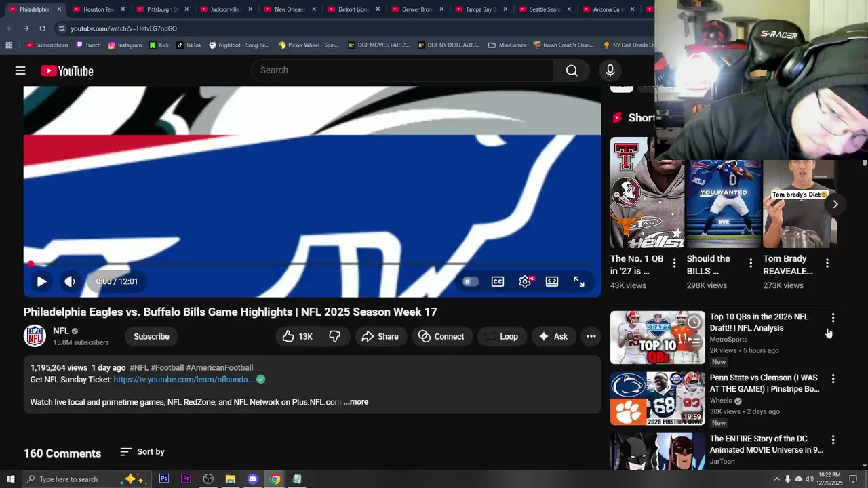Click the #NFL hashtag

pyautogui.click(x=138, y=367)
